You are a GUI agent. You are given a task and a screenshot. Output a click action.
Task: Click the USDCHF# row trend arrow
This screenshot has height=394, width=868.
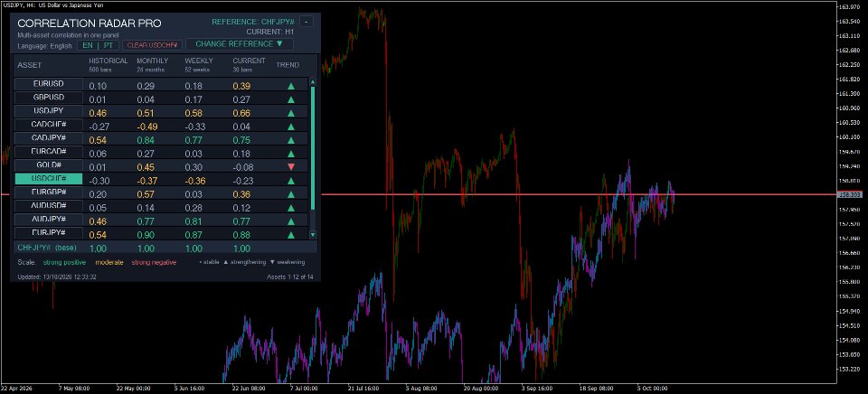(x=290, y=181)
